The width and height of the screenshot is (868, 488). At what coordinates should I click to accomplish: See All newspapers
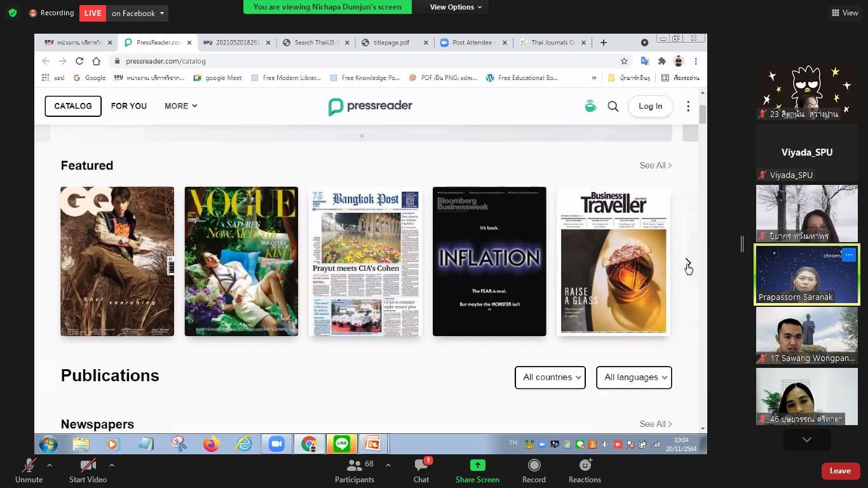tap(655, 424)
